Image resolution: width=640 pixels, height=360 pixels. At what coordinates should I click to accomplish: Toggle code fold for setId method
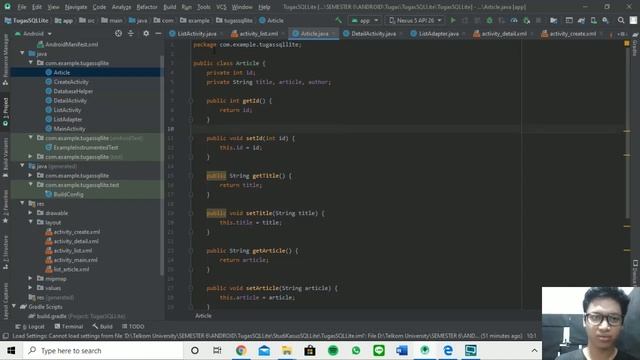tap(191, 138)
